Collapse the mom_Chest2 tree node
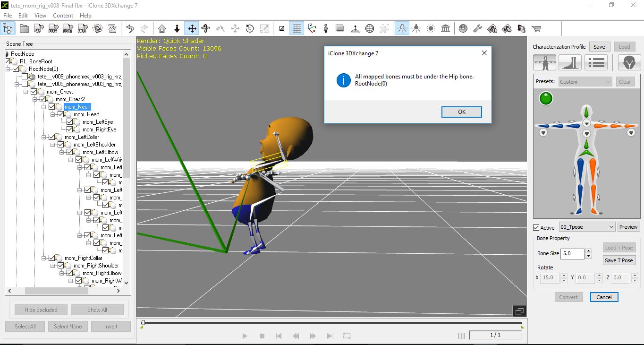This screenshot has width=644, height=345. [x=34, y=99]
